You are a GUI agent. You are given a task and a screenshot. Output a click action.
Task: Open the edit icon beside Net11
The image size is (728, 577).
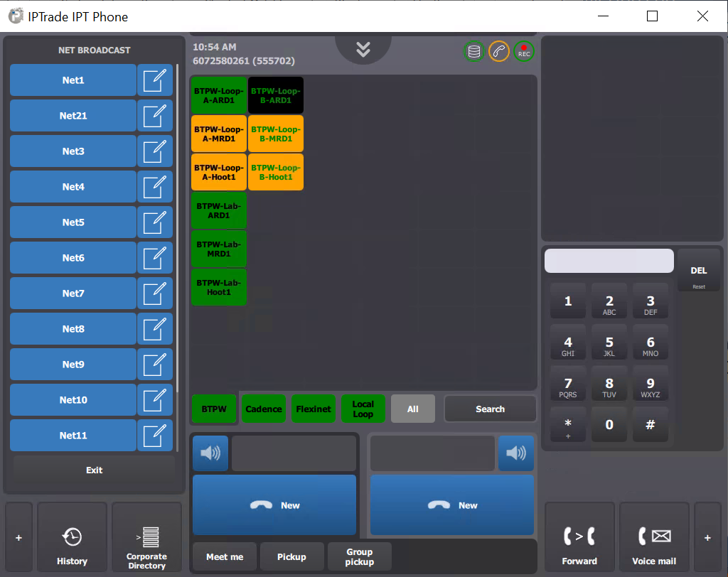(x=155, y=436)
